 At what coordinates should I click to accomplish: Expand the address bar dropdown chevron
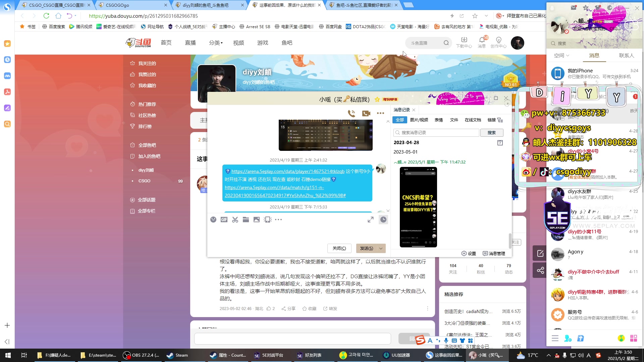click(486, 16)
